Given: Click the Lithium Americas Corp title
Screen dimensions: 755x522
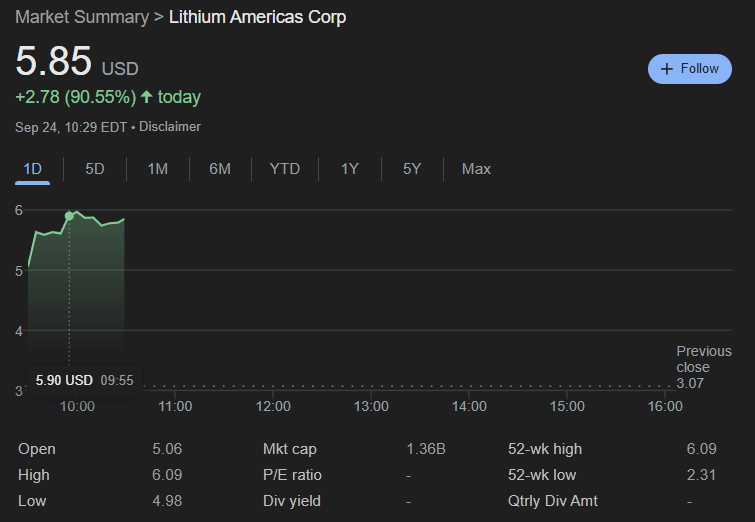Looking at the screenshot, I should click(x=258, y=17).
